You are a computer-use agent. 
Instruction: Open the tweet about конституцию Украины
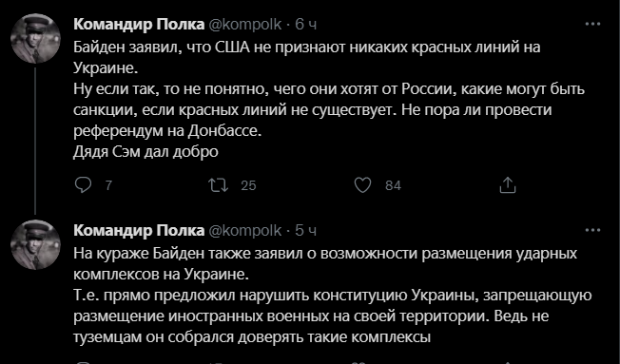(333, 295)
